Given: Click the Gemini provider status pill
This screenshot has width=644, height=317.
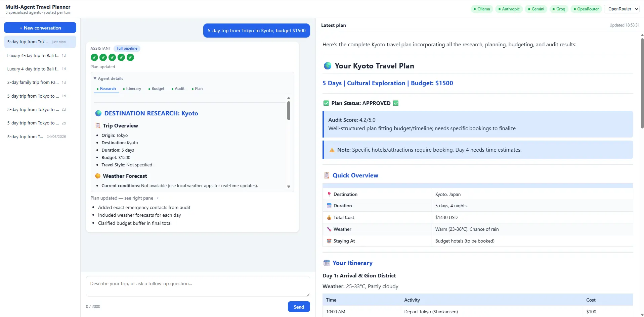Looking at the screenshot, I should 536,9.
